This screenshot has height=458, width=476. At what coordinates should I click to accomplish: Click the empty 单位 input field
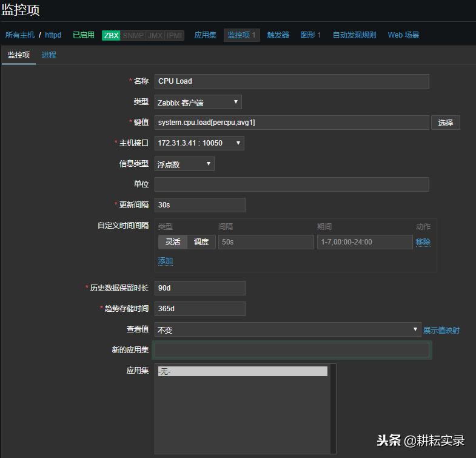click(x=292, y=184)
